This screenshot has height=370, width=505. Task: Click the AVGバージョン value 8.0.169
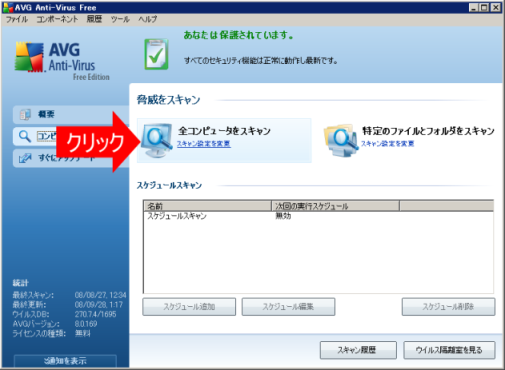[86, 324]
